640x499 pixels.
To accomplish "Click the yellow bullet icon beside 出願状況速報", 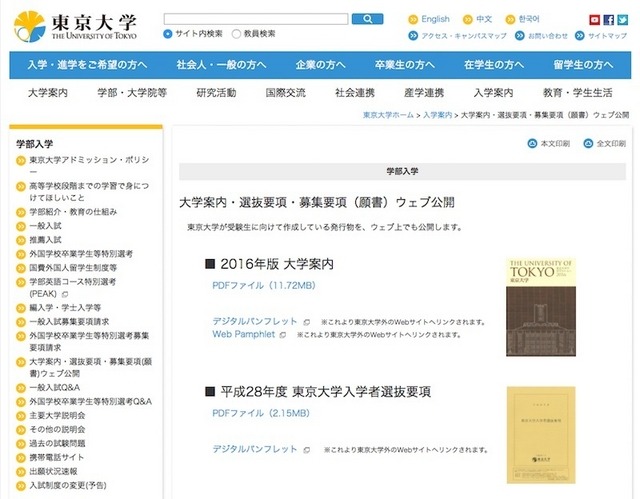I will click(21, 472).
